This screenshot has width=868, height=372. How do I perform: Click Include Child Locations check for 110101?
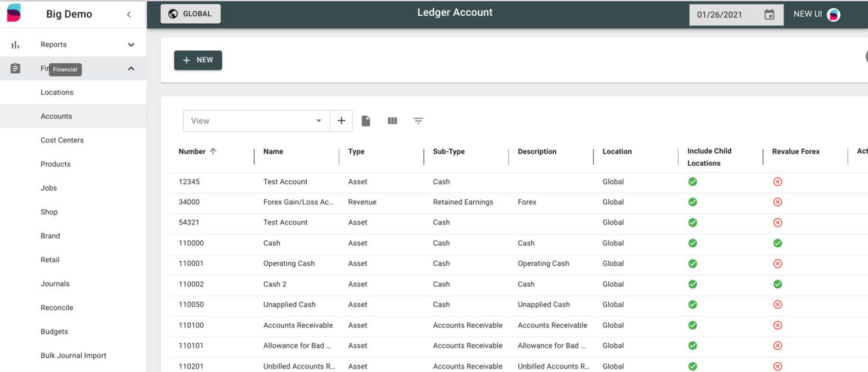[693, 346]
